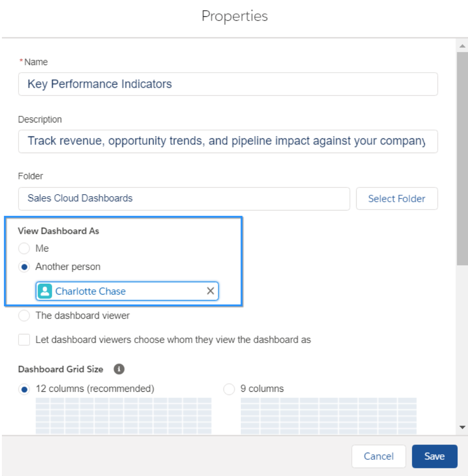Click the scrollbar down arrow
Screen dimensions: 468x476
click(x=462, y=427)
